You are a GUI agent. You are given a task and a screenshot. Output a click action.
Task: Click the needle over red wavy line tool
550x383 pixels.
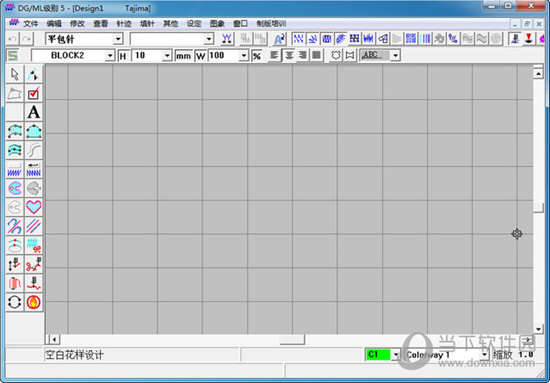[33, 283]
